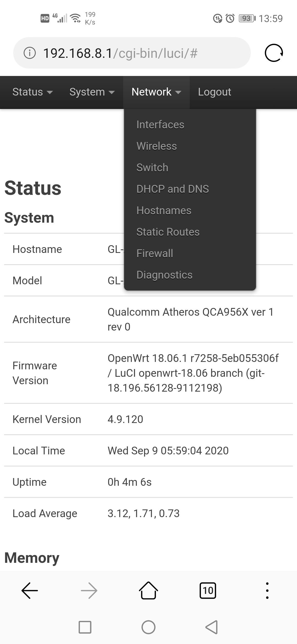Viewport: 297px width, 644px height.
Task: Click the Logout link
Action: tap(215, 92)
